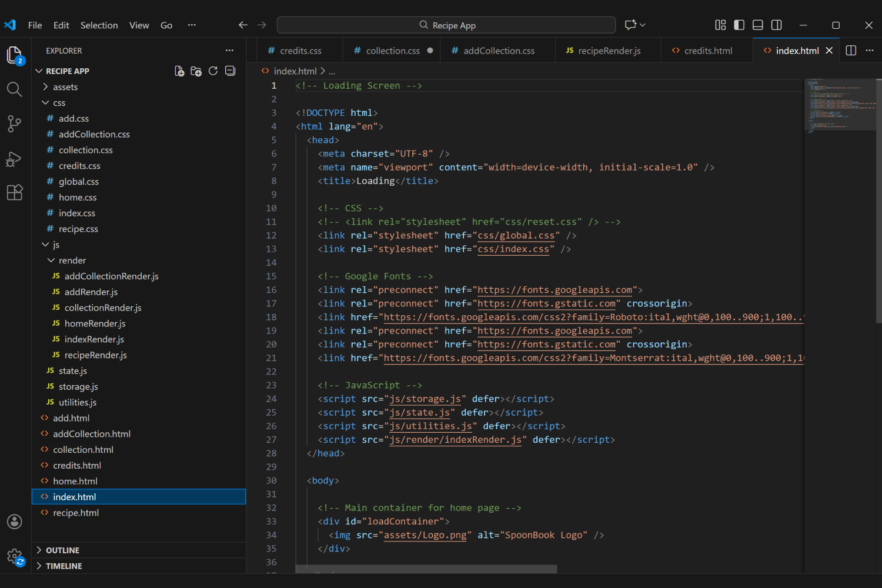Open the Copilot dropdown arrow
882x588 pixels.
[643, 25]
